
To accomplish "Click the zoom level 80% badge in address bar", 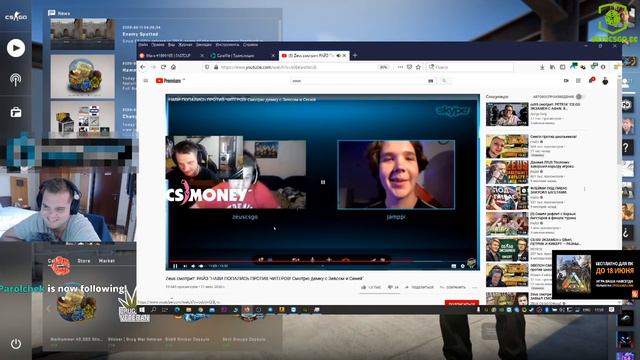I will click(383, 67).
